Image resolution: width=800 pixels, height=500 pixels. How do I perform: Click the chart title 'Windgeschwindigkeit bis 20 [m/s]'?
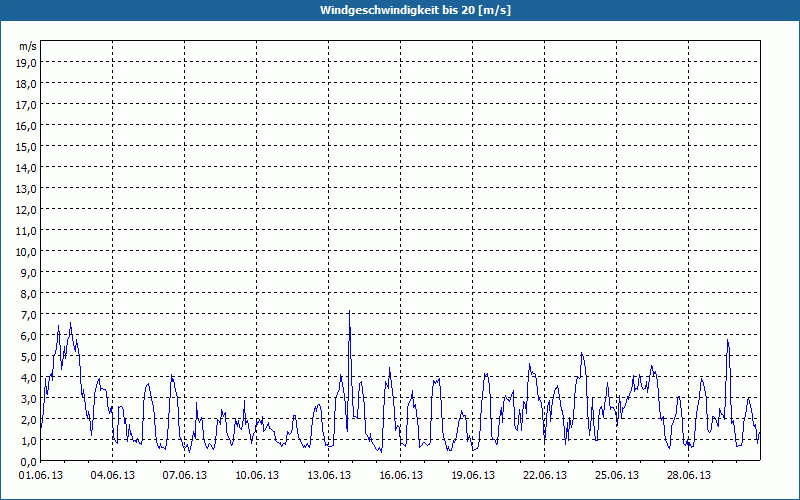tap(415, 10)
